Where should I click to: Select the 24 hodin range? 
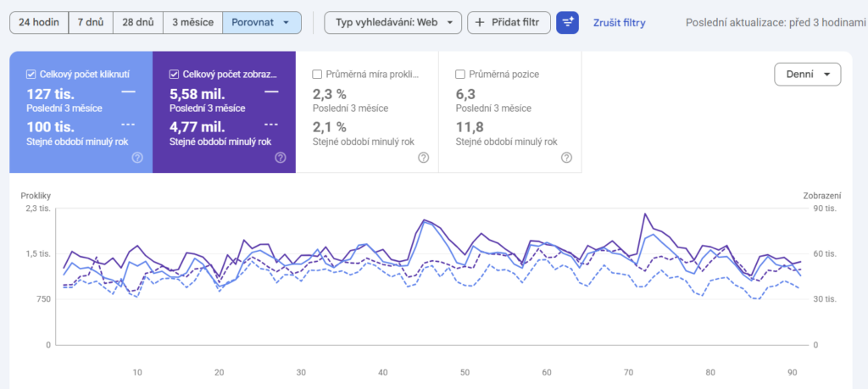39,23
